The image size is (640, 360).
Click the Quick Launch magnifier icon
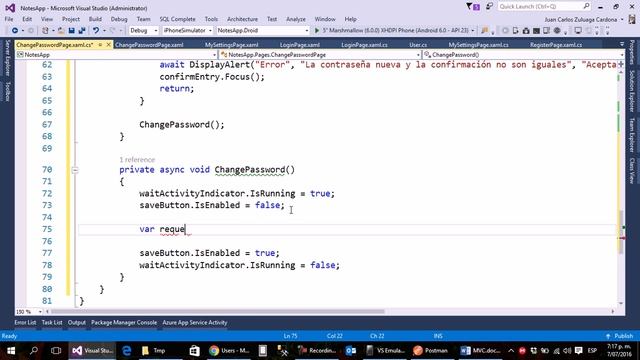pos(586,6)
